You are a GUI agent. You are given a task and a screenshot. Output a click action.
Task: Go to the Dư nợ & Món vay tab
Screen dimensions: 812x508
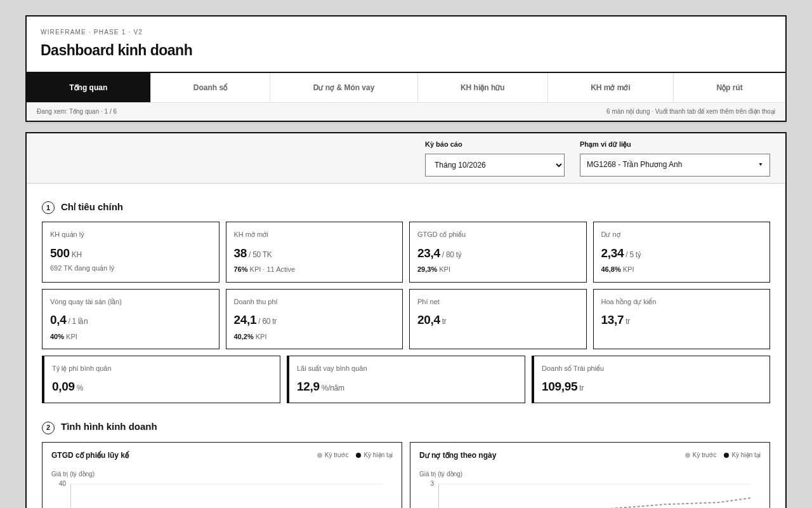coord(344,88)
